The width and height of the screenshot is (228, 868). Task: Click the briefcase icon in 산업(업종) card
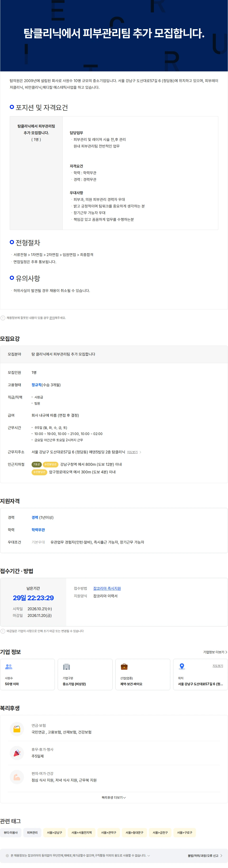coord(124,666)
